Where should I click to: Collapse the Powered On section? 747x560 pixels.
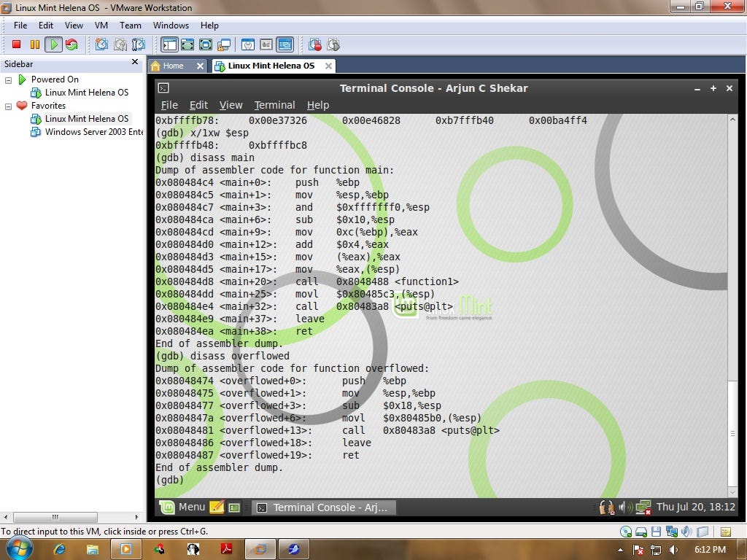8,79
